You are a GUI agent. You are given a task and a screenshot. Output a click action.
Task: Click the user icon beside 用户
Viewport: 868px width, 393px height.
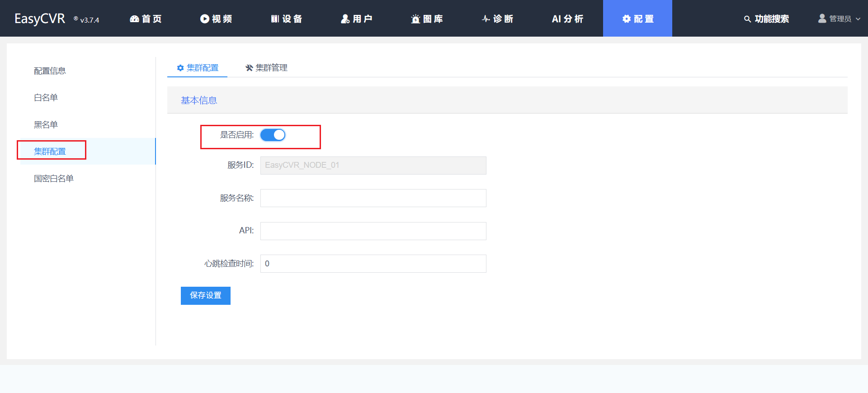pos(345,19)
